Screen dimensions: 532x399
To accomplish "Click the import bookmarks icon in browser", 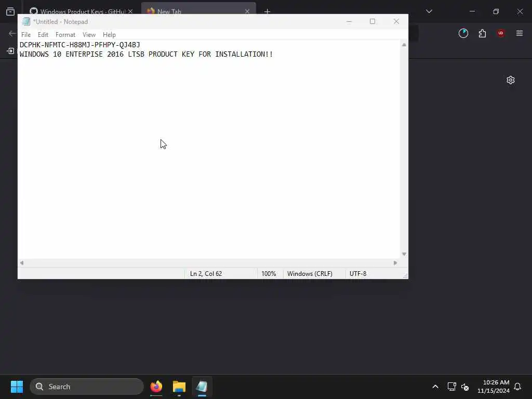I will click(10, 51).
